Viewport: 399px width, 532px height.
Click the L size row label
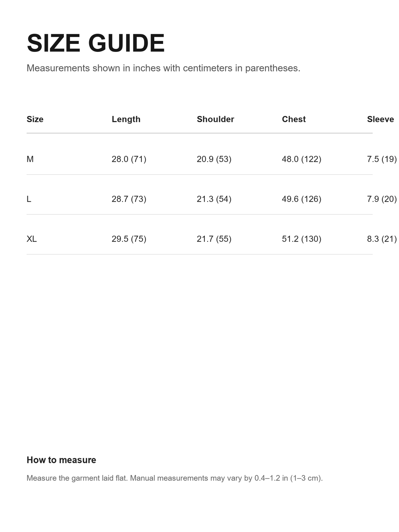(x=29, y=199)
